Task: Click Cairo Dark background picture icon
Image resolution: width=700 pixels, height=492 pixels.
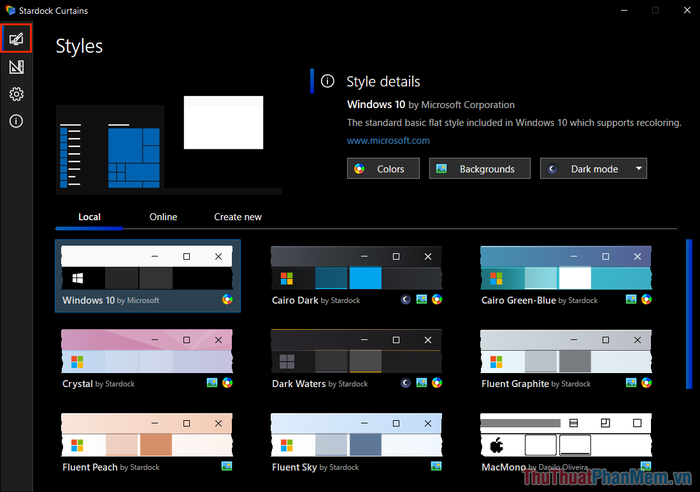Action: tap(421, 299)
